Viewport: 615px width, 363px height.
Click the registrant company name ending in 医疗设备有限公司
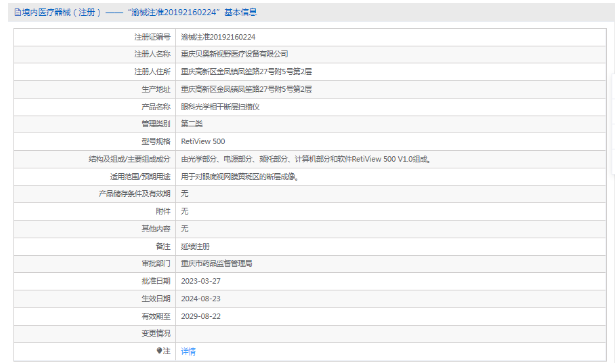coord(234,54)
